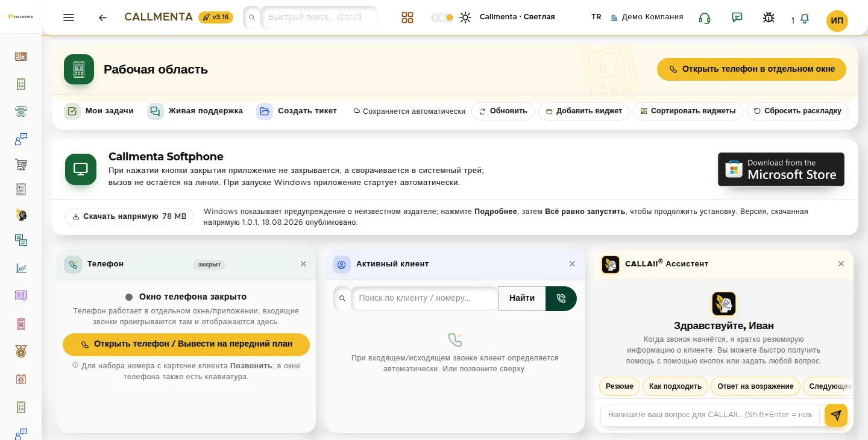Open the hamburger menu in the header
Viewport: 868px width, 440px height.
point(69,17)
